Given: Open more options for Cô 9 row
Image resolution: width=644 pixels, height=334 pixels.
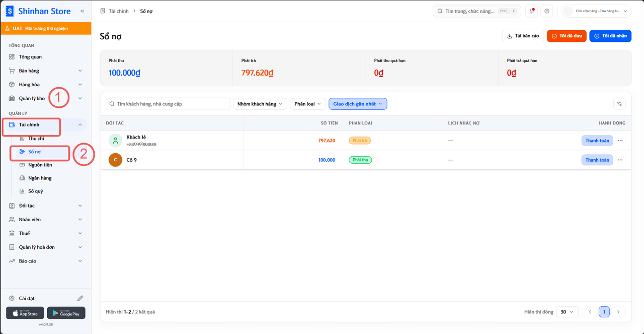Looking at the screenshot, I should (620, 160).
